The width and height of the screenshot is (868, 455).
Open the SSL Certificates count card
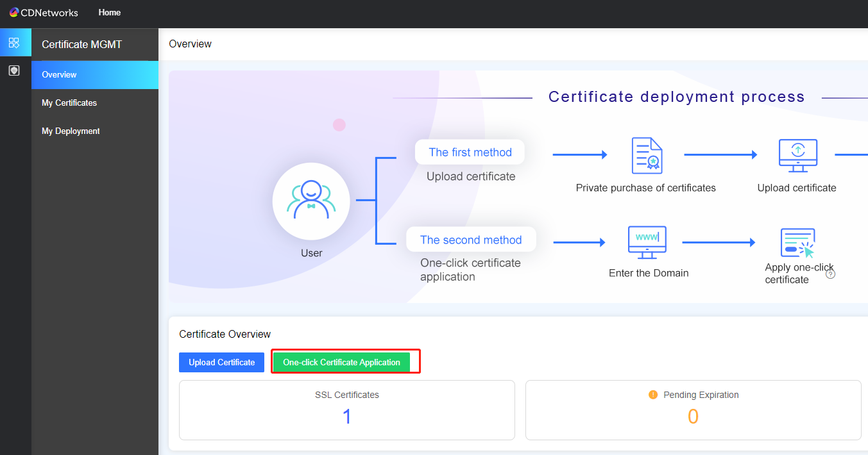tap(347, 410)
